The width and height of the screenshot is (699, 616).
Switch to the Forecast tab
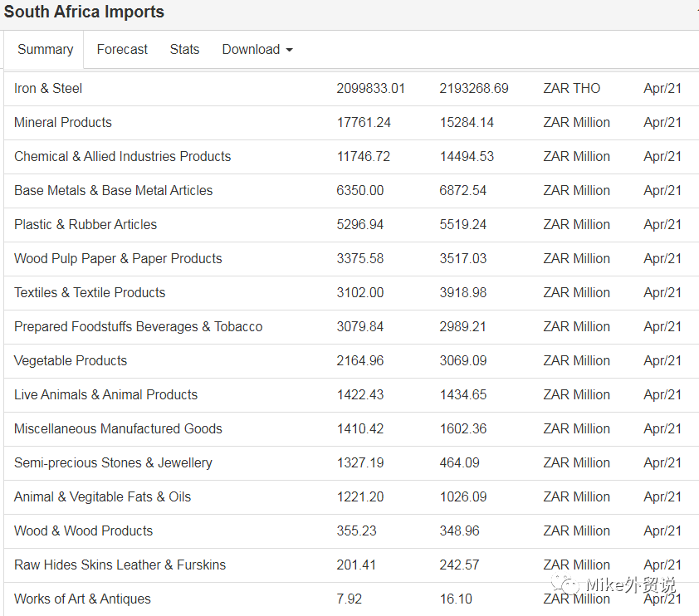point(122,50)
